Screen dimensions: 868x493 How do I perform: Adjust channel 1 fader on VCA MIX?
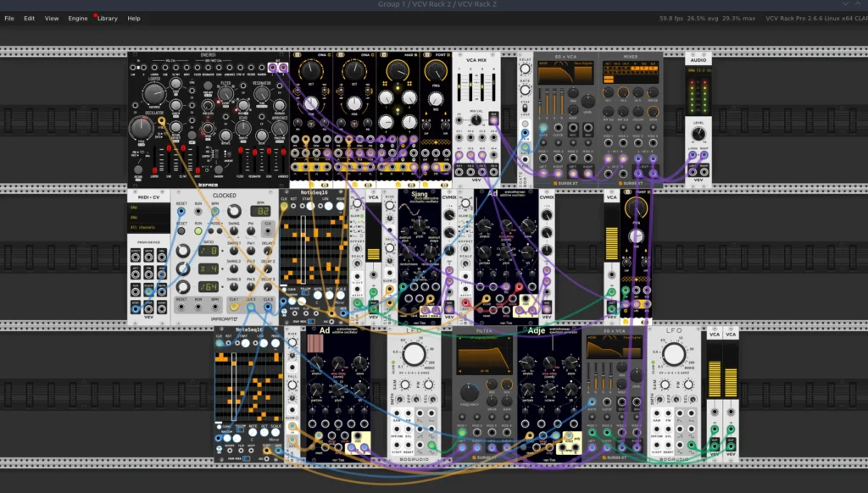coord(459,87)
